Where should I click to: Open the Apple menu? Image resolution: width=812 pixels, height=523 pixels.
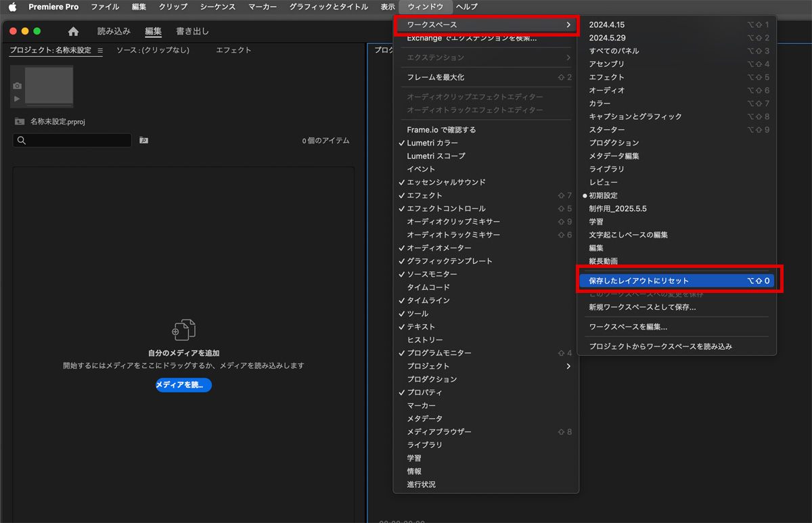point(12,7)
